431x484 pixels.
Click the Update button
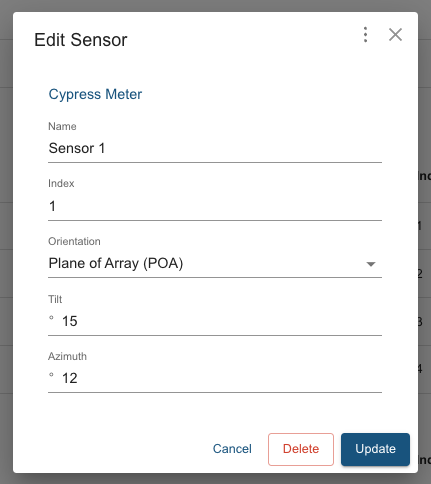[x=375, y=449]
